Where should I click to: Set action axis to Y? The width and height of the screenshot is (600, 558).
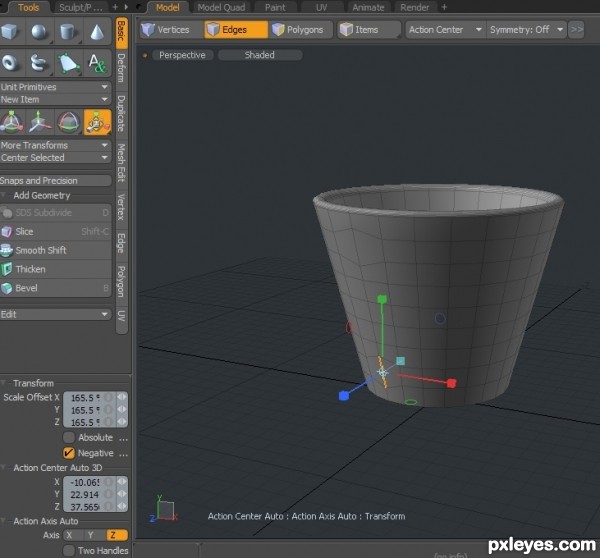point(95,535)
